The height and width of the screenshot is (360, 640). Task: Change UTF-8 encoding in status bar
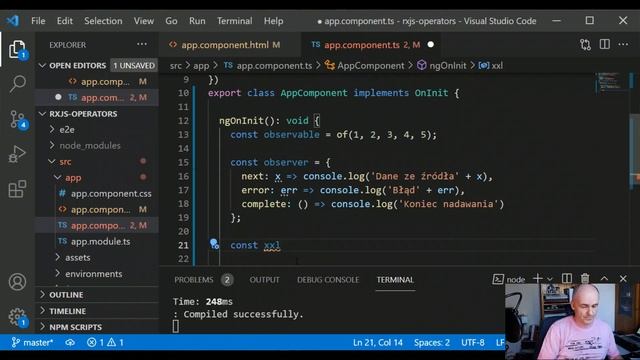[x=473, y=342]
